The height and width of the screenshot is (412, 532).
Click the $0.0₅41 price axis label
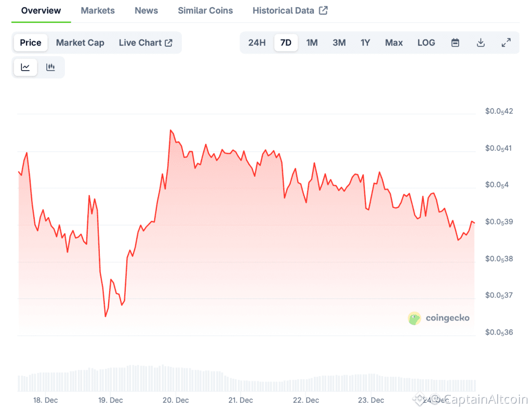point(498,148)
